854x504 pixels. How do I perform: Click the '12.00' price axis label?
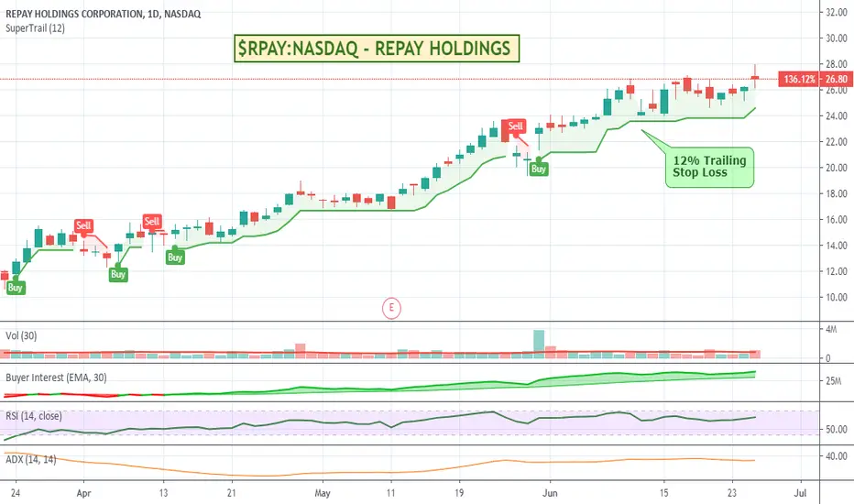click(836, 271)
